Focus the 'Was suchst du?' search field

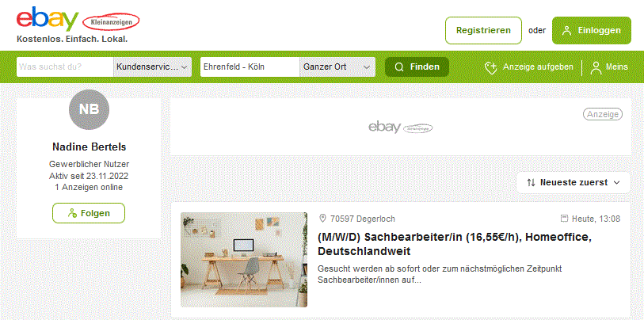tap(65, 67)
